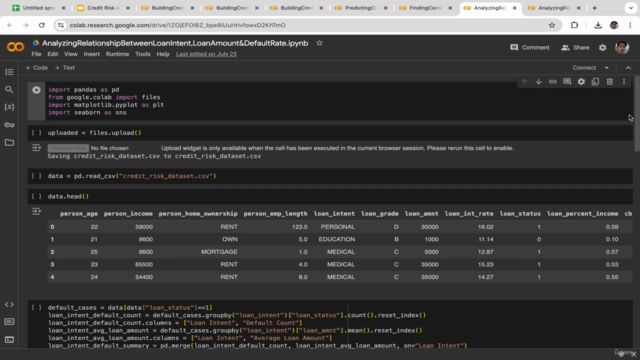Open the secrets key icon in sidebar
The image size is (640, 360).
pos(9,125)
